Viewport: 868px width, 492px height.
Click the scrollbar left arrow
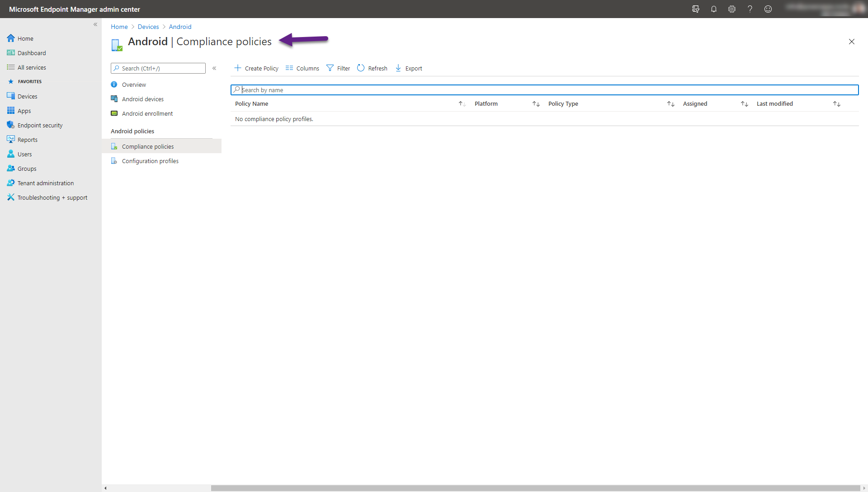[105, 488]
